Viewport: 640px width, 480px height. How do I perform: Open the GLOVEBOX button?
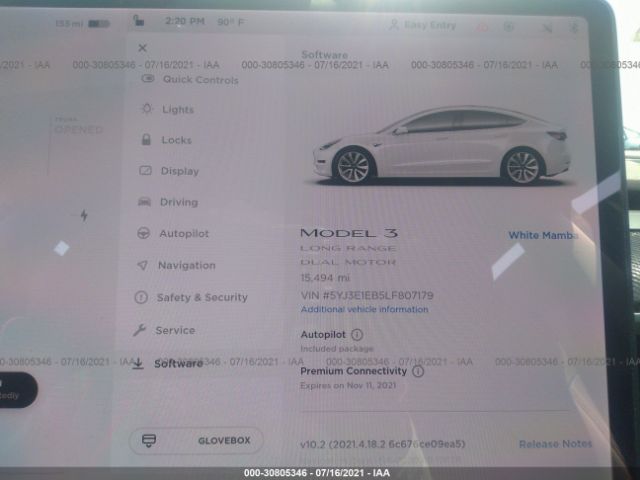click(x=196, y=440)
